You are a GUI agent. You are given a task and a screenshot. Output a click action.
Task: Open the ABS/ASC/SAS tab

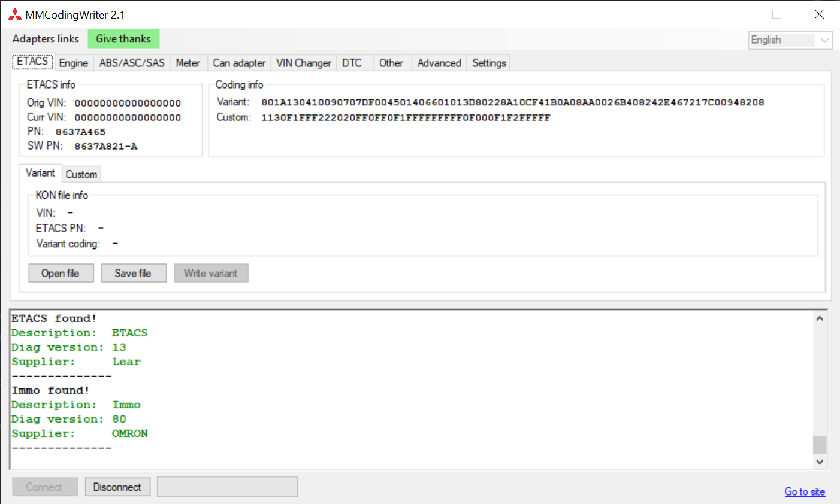(x=132, y=63)
